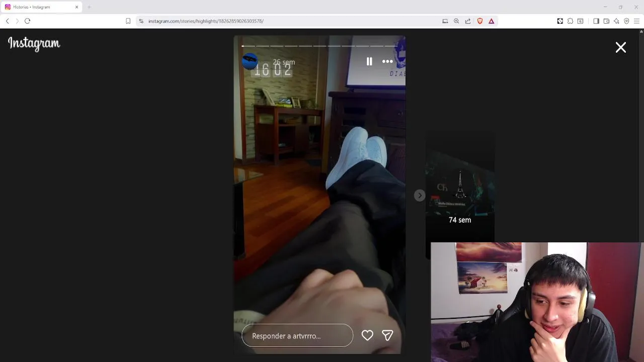The image size is (644, 362).
Task: Open Brave Shields lion icon
Action: pos(480,21)
